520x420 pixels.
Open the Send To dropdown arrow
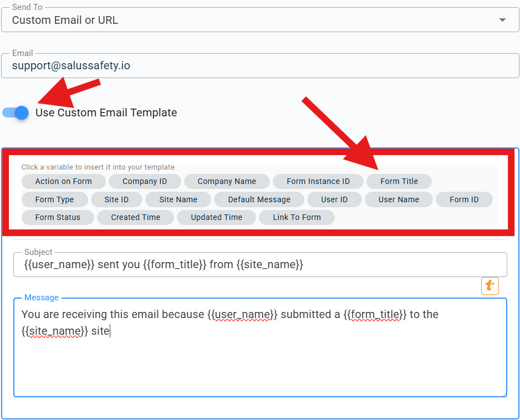[502, 20]
